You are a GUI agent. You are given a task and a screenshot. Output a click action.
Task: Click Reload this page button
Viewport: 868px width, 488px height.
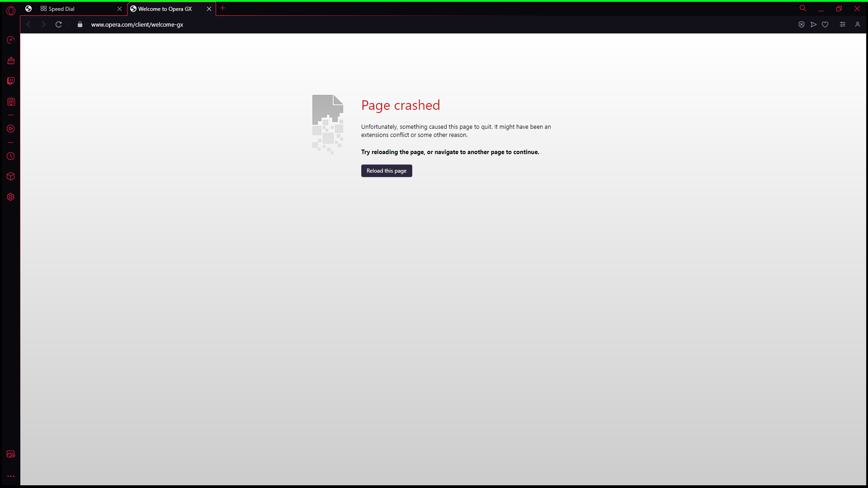click(387, 171)
